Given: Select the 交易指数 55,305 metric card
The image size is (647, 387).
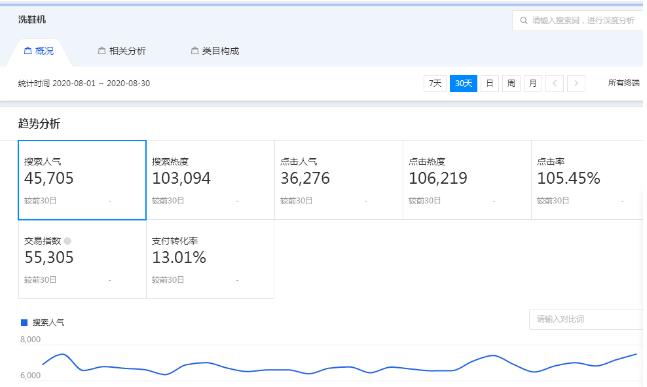Looking at the screenshot, I should point(82,259).
